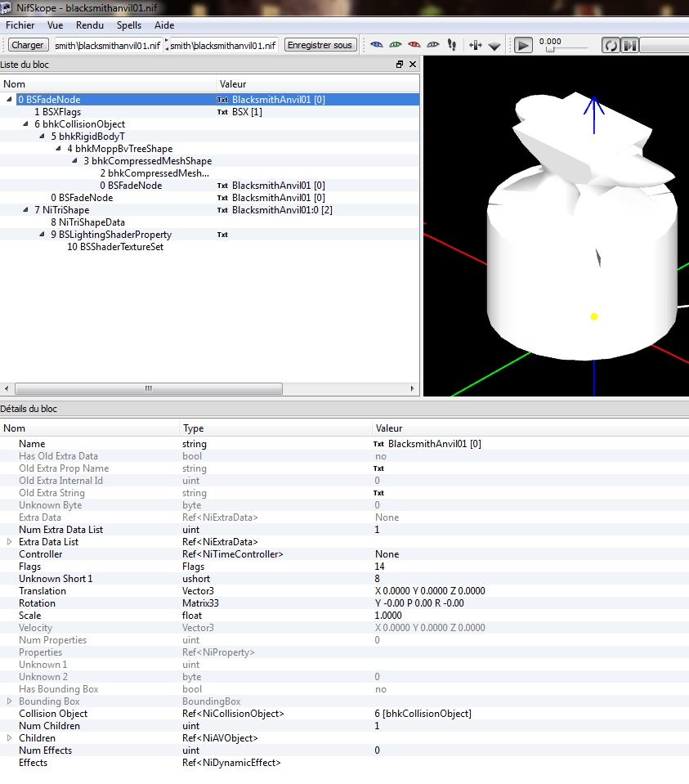Collapse 6 bhkCollisionObject node
The height and width of the screenshot is (784, 689).
pos(25,124)
